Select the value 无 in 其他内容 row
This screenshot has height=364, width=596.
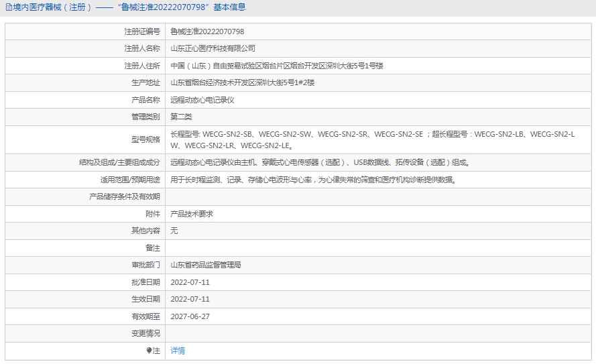(174, 231)
